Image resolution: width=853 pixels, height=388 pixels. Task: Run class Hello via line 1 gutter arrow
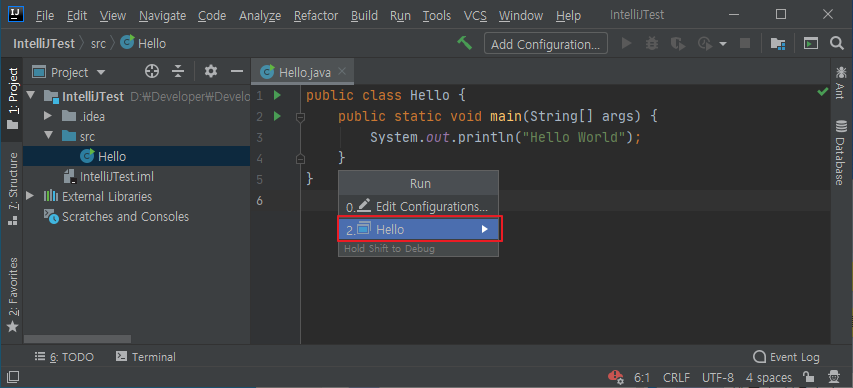pyautogui.click(x=277, y=96)
